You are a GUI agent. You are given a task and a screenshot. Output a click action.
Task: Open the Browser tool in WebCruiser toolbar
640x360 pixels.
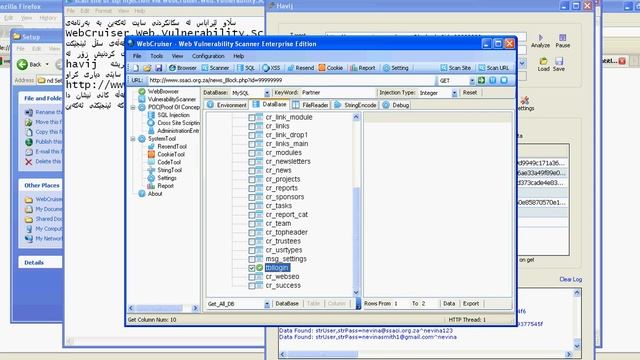tap(182, 68)
